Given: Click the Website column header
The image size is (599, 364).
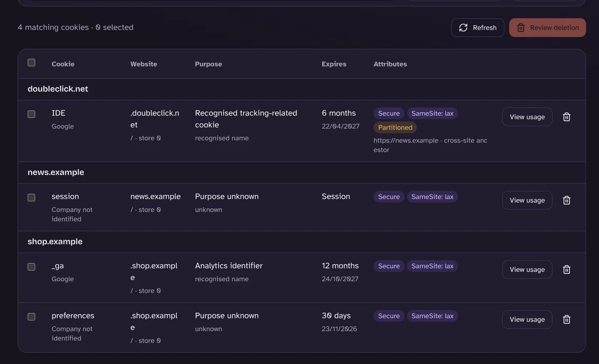Looking at the screenshot, I should [x=144, y=64].
